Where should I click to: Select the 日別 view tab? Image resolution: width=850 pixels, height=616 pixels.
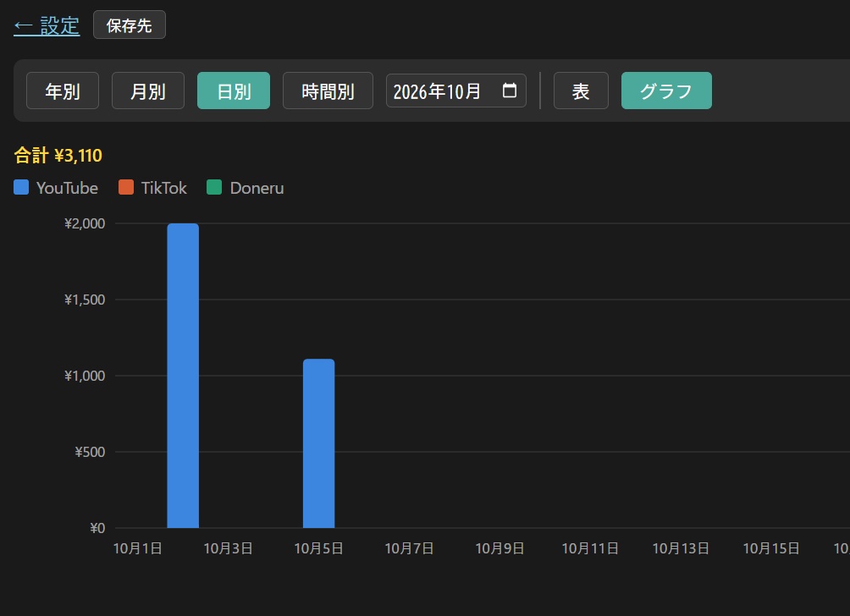pos(234,91)
